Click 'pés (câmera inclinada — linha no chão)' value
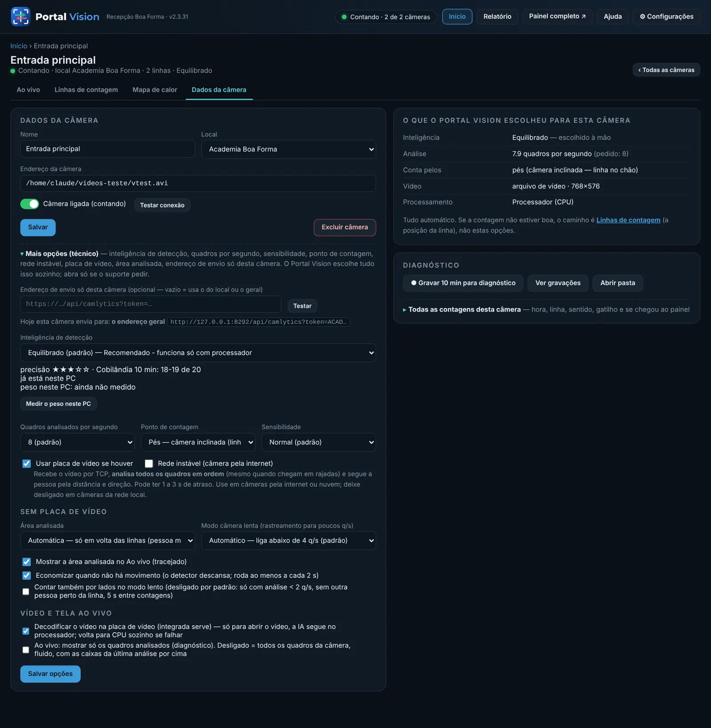The height and width of the screenshot is (728, 711). (x=575, y=170)
